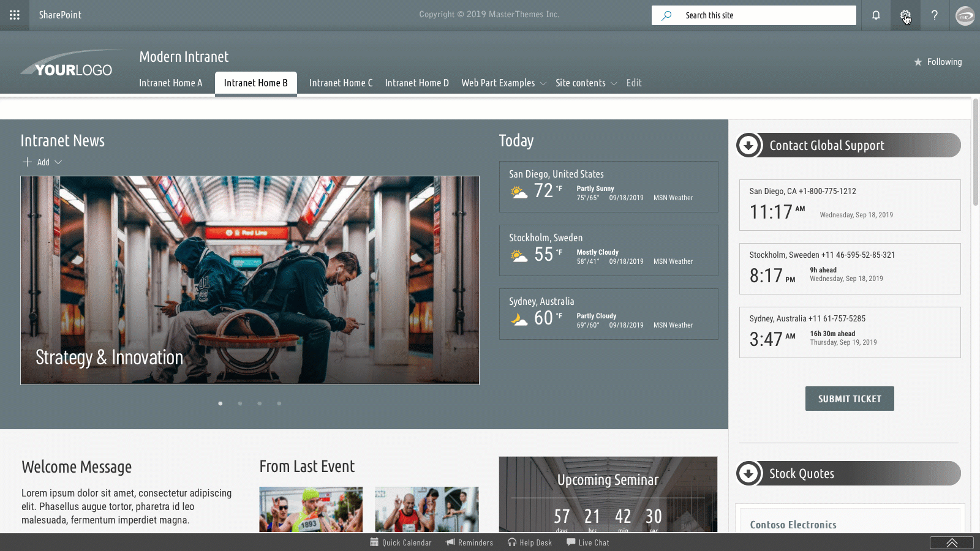Viewport: 980px width, 551px height.
Task: Collapse the Stock Quotes panel
Action: 748,473
